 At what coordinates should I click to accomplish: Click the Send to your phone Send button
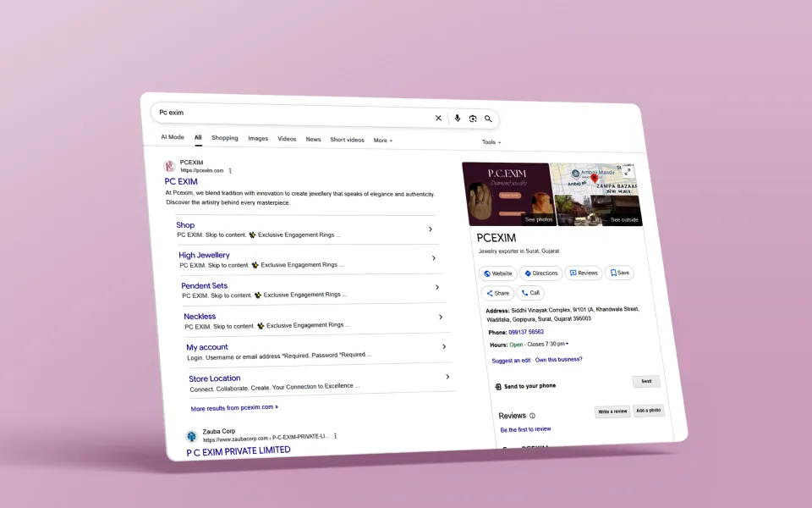[x=646, y=382]
